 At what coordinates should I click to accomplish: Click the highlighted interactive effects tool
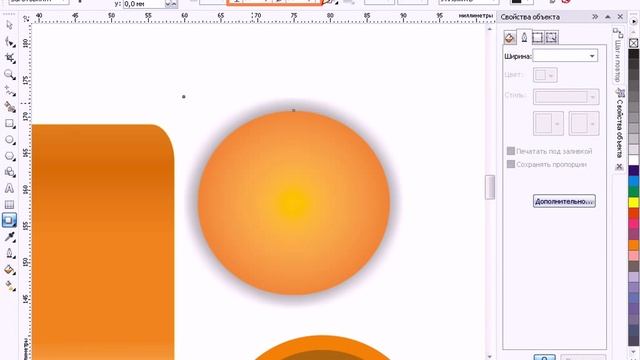point(9,220)
